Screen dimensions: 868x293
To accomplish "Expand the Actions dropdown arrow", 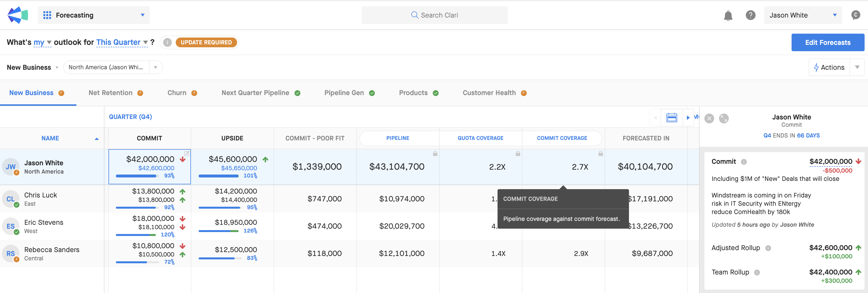I will (x=857, y=68).
